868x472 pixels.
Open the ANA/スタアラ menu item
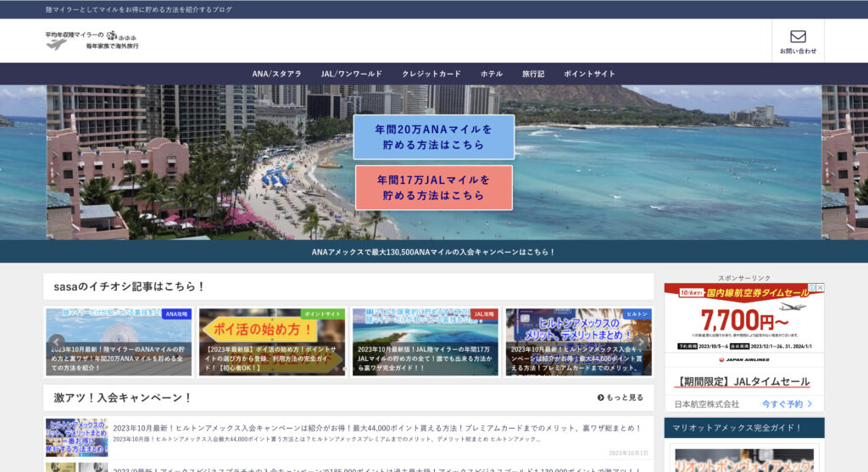click(x=276, y=74)
